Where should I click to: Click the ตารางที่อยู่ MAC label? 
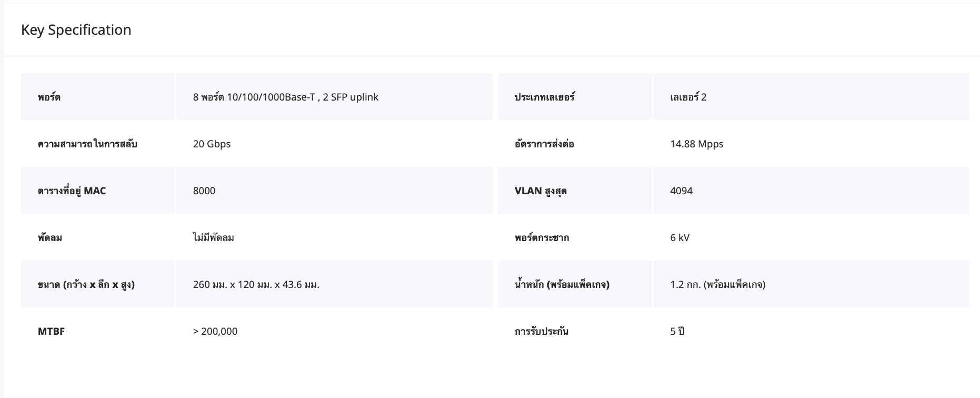click(x=72, y=191)
